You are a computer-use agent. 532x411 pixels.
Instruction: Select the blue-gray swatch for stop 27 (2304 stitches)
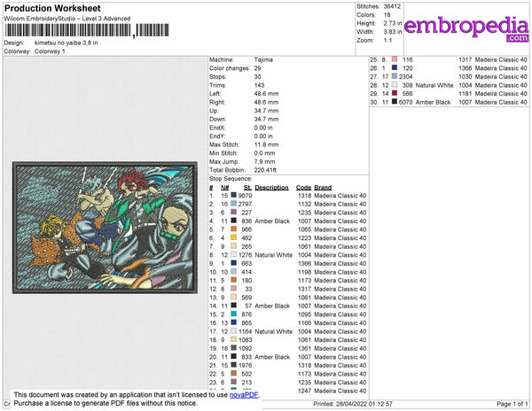(395, 76)
